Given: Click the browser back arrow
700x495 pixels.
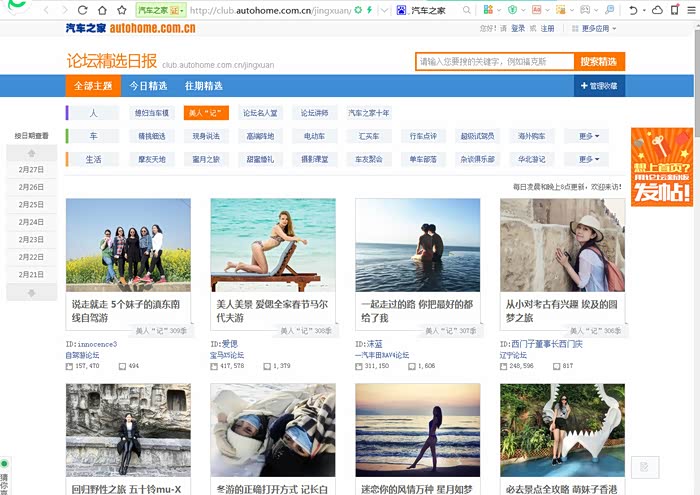Looking at the screenshot, I should (x=46, y=10).
